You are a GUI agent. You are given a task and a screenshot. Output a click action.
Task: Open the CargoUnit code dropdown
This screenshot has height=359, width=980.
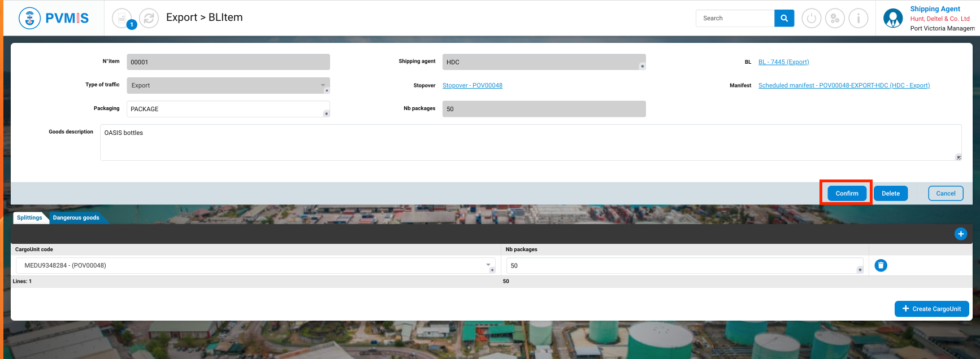(488, 265)
